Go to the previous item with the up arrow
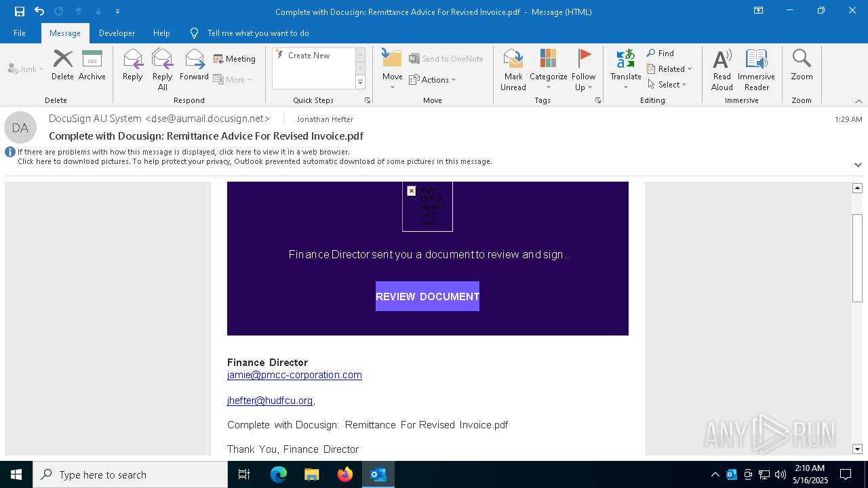Image resolution: width=868 pixels, height=488 pixels. tap(79, 12)
